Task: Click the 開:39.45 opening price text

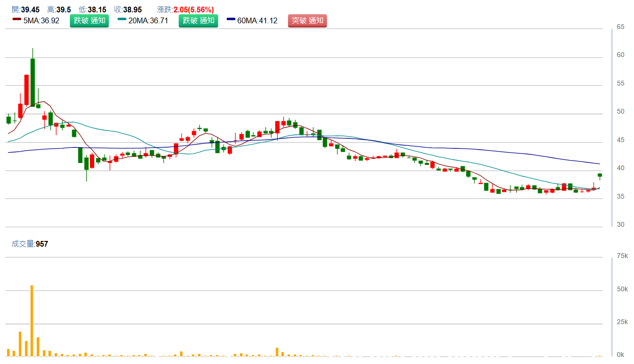Action: (x=26, y=10)
